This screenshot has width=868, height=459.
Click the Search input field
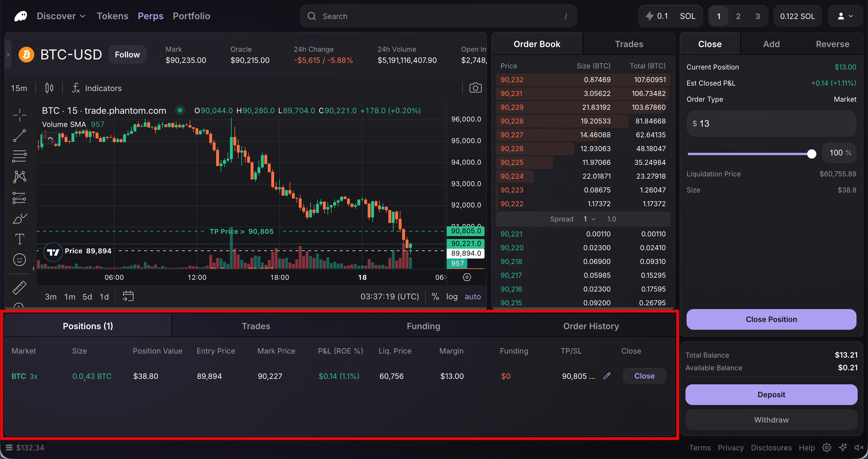[438, 16]
